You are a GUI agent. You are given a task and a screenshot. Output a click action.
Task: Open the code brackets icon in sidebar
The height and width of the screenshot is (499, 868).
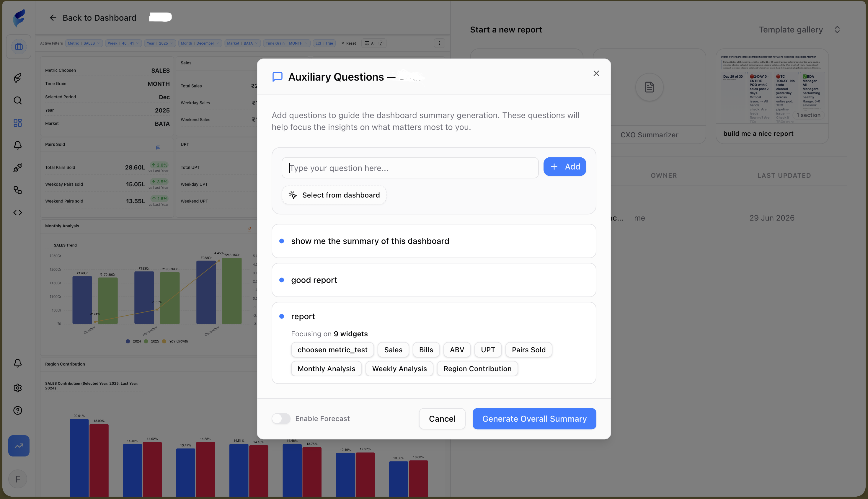(18, 213)
